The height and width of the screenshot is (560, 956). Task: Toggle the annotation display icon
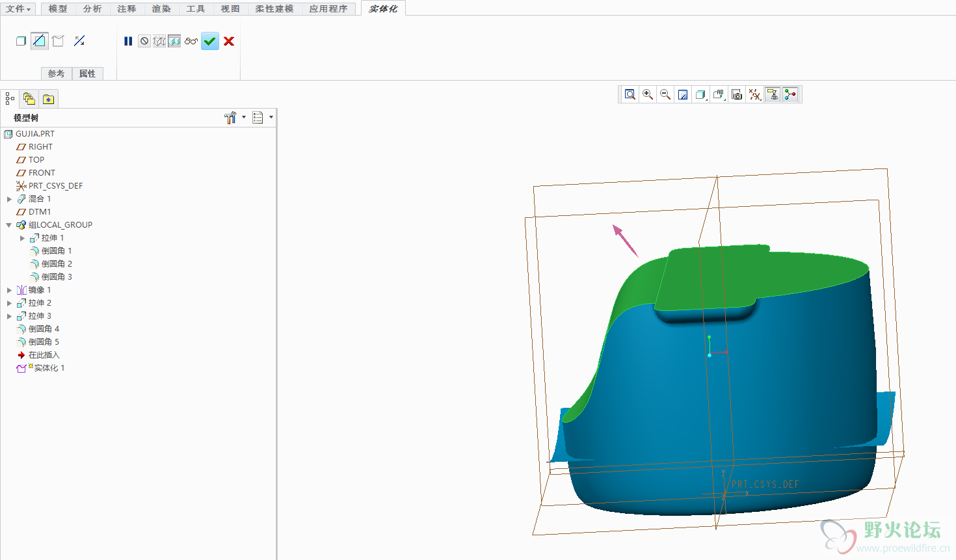click(x=773, y=94)
